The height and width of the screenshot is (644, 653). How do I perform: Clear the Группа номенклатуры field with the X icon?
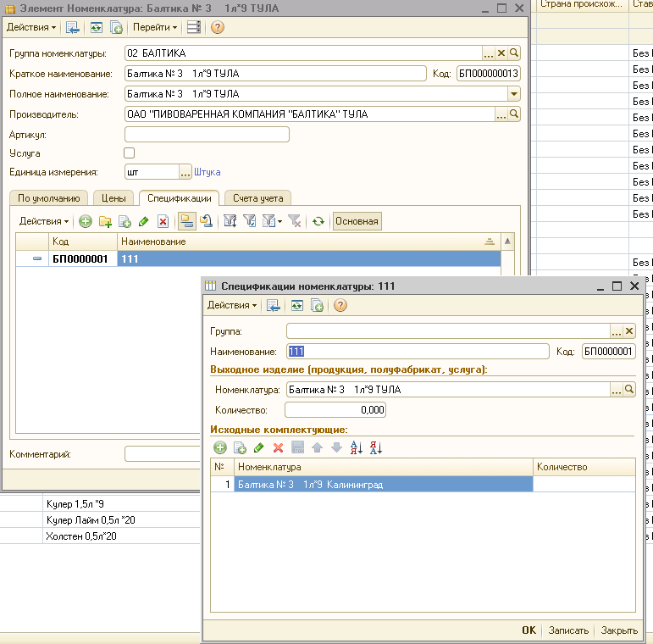click(x=501, y=53)
